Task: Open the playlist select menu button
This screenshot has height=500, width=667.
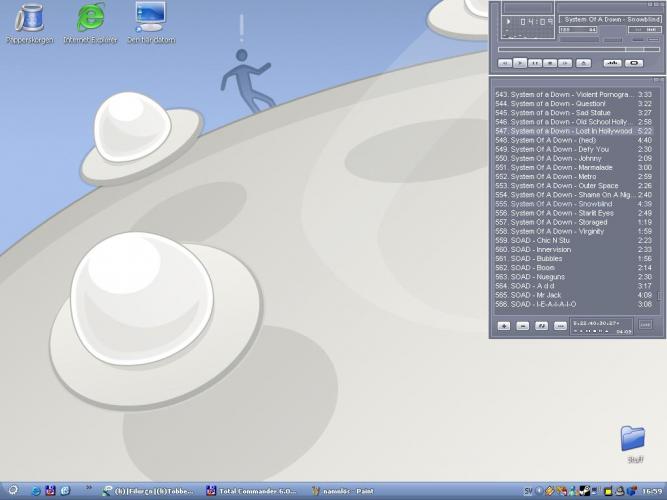Action: coord(541,325)
